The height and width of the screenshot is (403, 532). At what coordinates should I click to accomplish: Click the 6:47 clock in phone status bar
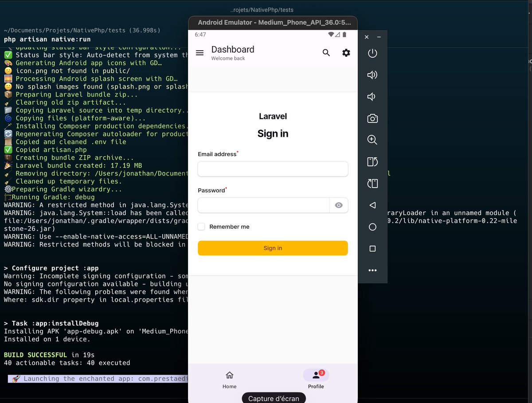click(200, 35)
